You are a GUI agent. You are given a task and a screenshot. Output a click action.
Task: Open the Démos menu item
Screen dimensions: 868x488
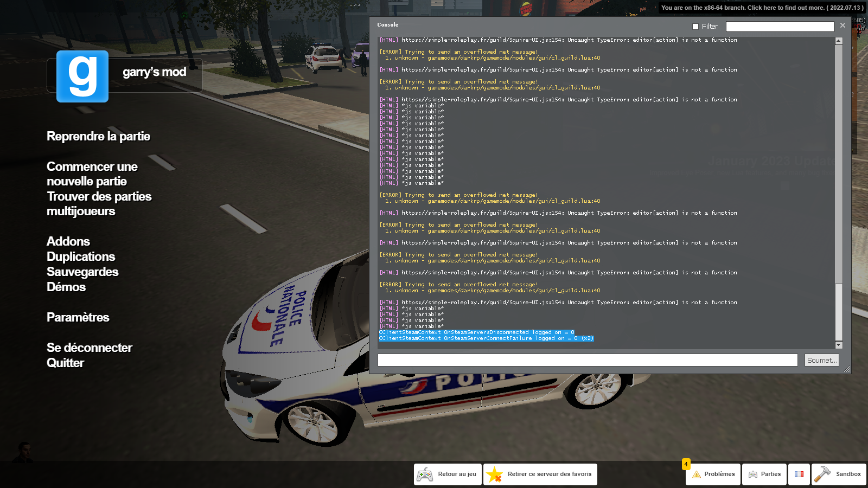66,287
